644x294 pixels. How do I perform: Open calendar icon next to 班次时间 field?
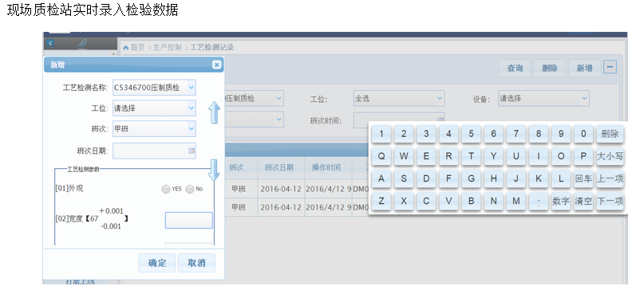440,120
